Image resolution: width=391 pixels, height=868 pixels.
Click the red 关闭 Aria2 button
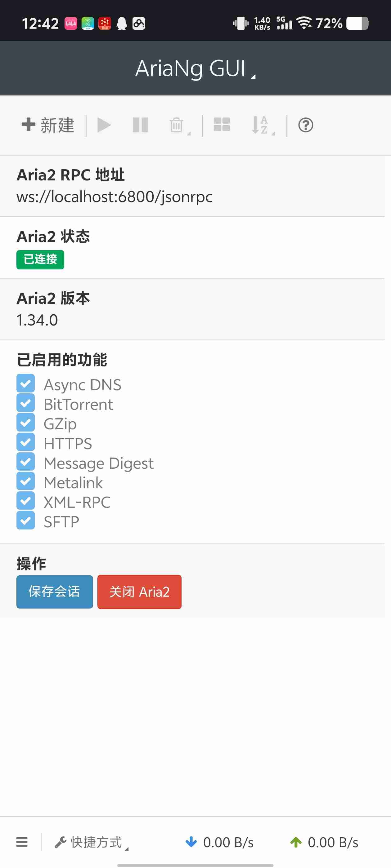tap(139, 591)
